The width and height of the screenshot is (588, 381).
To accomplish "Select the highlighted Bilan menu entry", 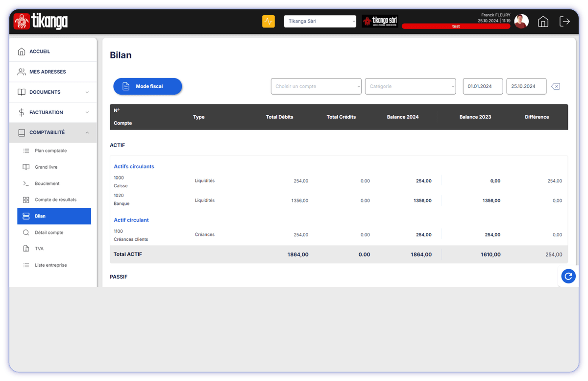I will coord(54,216).
